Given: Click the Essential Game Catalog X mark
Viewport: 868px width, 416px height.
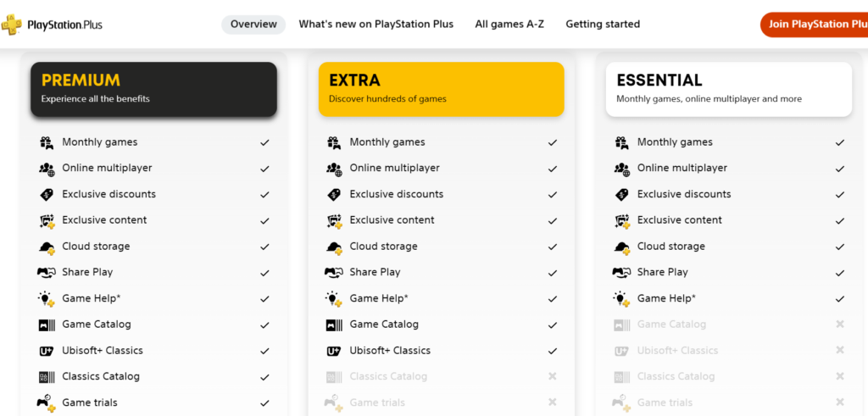Looking at the screenshot, I should tap(840, 324).
